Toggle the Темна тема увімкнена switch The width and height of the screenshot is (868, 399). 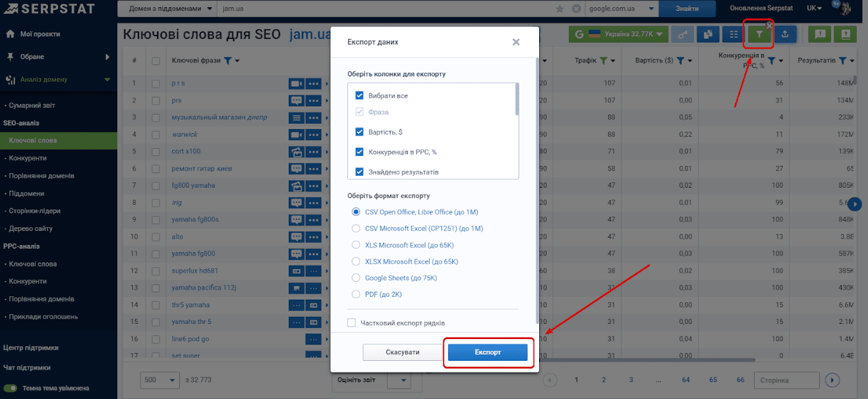pyautogui.click(x=10, y=388)
